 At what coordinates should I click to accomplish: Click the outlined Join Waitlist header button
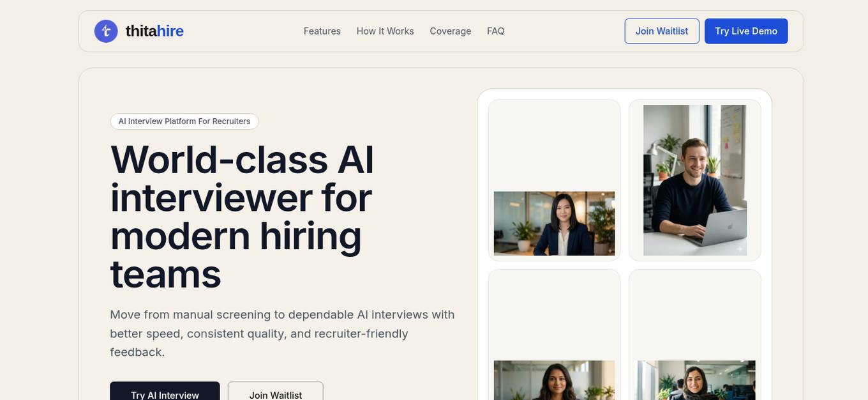click(662, 31)
